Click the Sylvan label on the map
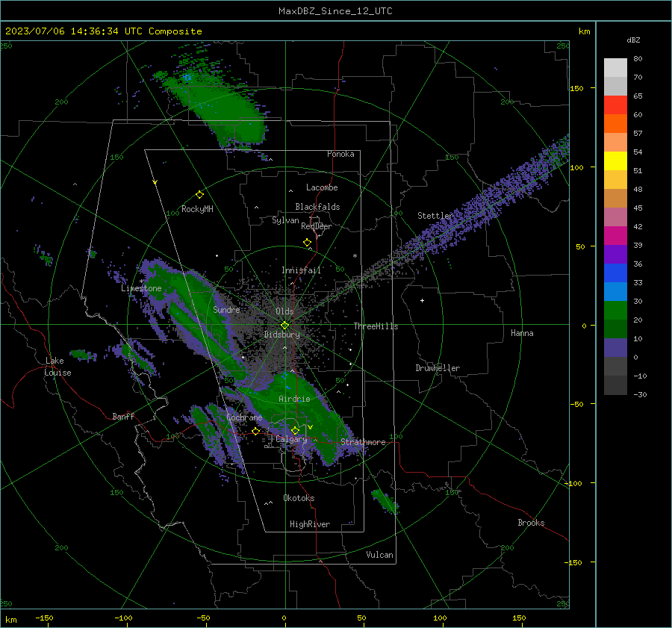Image resolution: width=672 pixels, height=628 pixels. (285, 220)
